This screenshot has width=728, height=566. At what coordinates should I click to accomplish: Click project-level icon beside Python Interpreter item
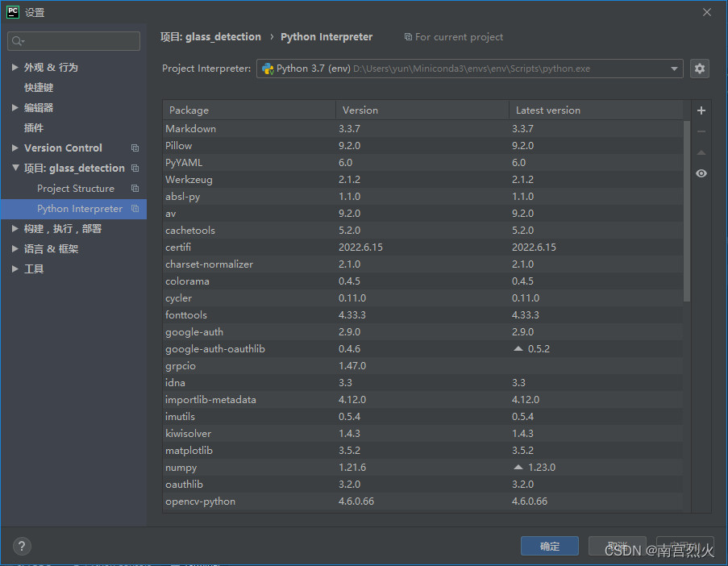point(135,209)
